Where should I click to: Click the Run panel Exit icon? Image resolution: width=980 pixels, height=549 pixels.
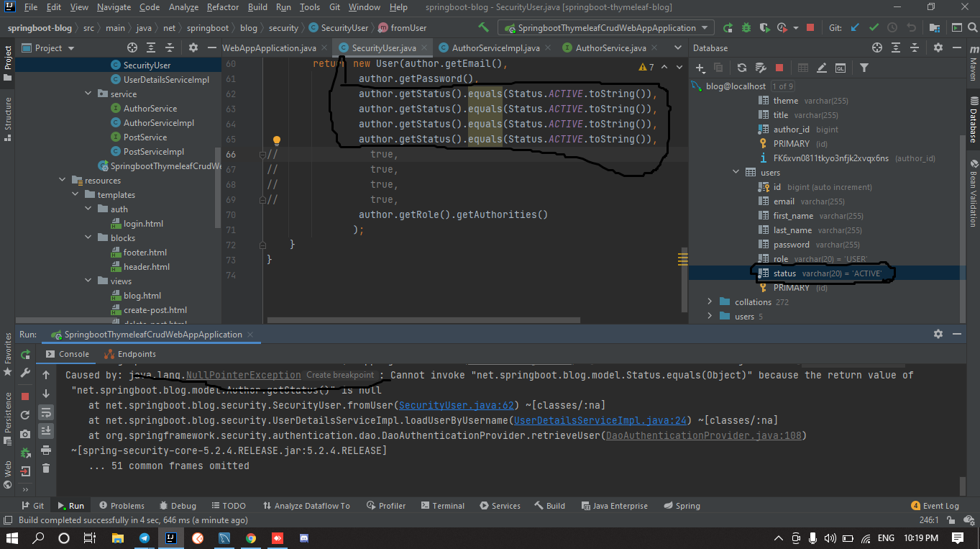click(x=26, y=471)
